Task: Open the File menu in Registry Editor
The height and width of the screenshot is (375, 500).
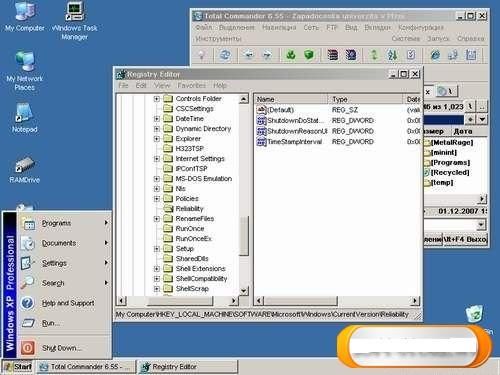Action: (x=123, y=86)
